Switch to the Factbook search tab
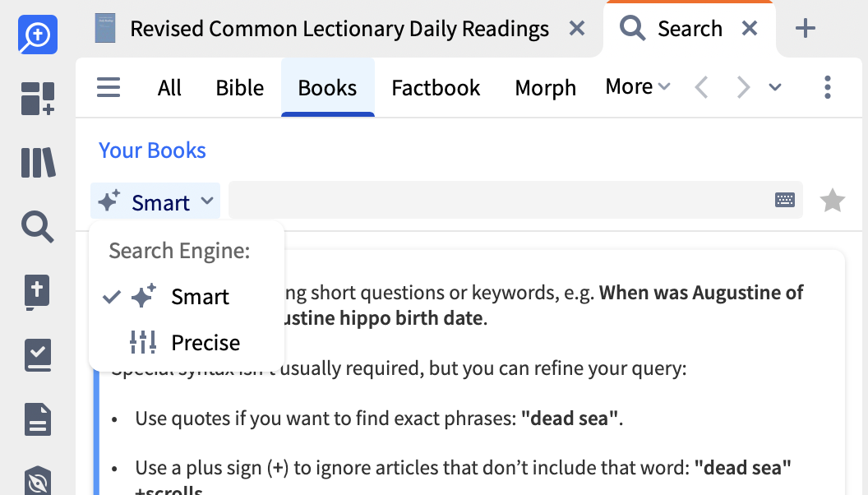The height and width of the screenshot is (495, 868). tap(436, 88)
